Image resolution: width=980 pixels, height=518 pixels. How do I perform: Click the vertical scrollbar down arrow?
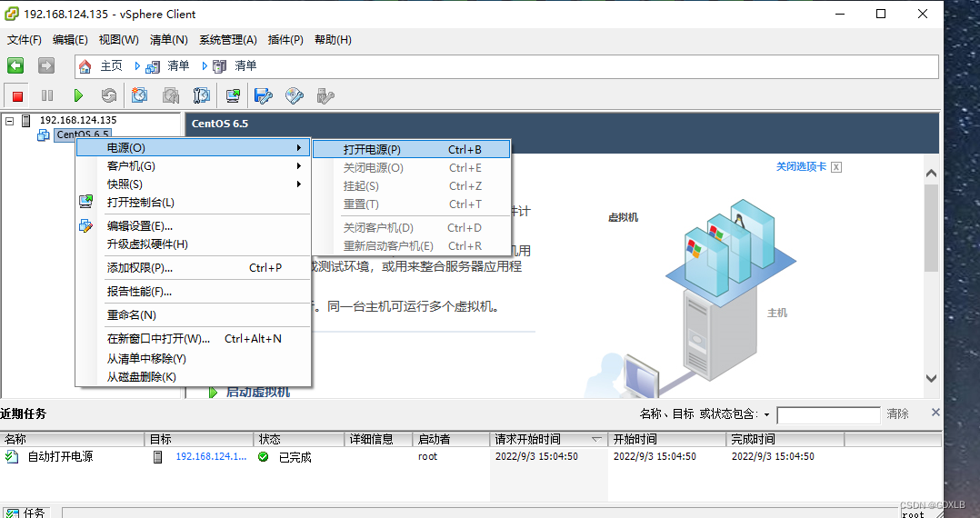(x=931, y=378)
